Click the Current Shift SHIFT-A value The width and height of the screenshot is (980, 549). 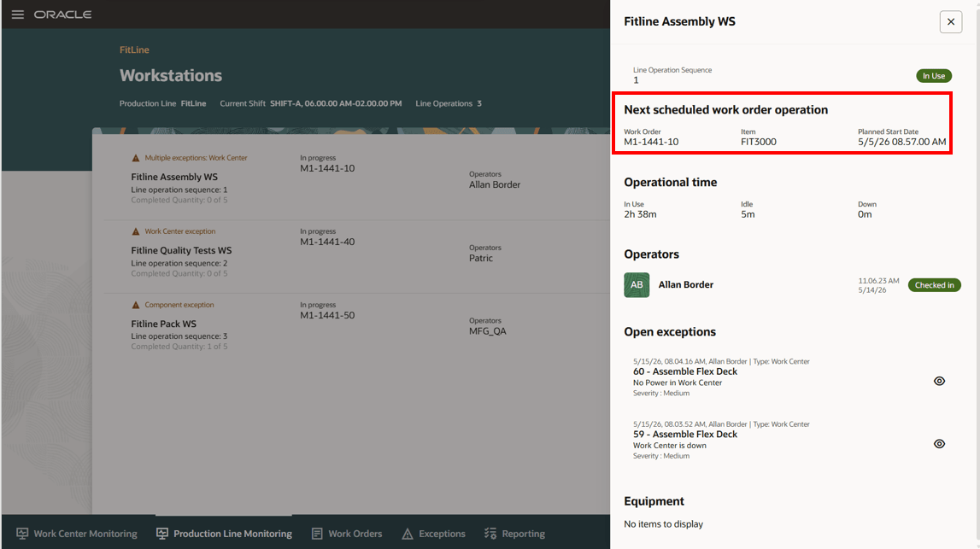point(336,103)
